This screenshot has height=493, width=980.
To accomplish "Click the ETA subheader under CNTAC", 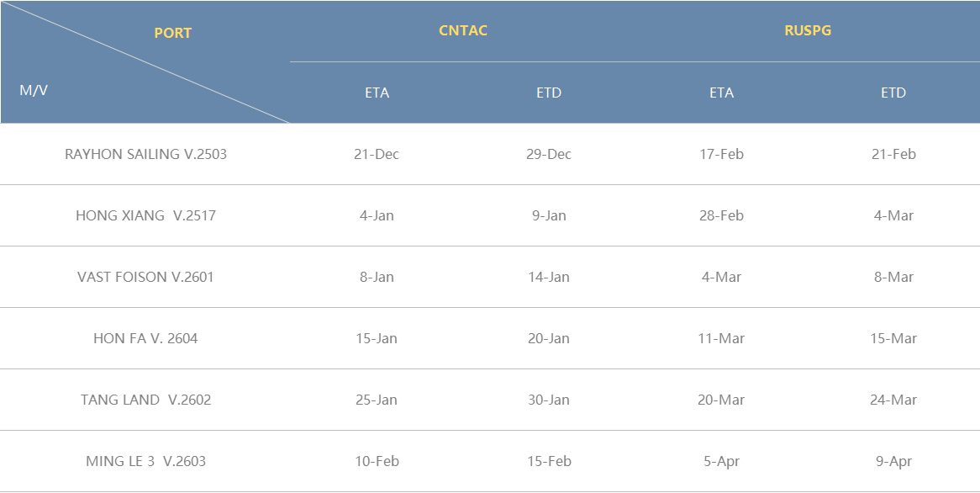I will 377,93.
